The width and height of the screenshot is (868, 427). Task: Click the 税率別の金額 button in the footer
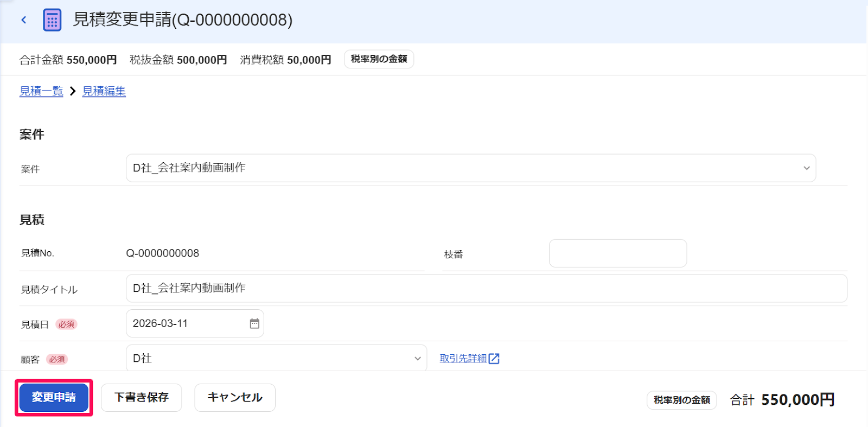(681, 400)
